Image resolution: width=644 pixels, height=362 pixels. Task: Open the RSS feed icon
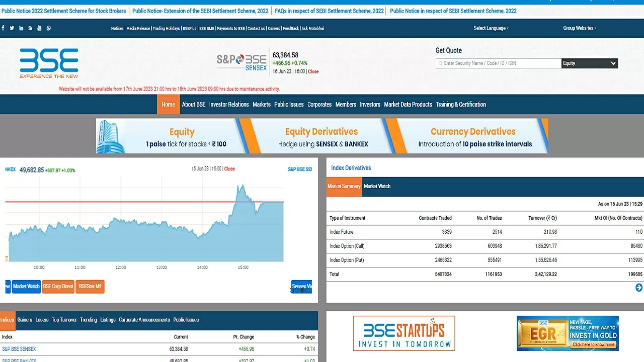pyautogui.click(x=30, y=28)
